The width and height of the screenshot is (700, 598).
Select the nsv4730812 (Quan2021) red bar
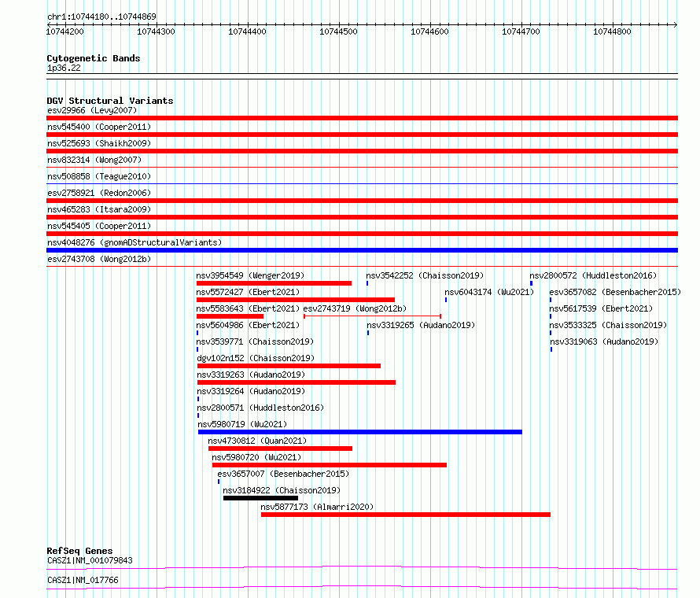(280, 448)
